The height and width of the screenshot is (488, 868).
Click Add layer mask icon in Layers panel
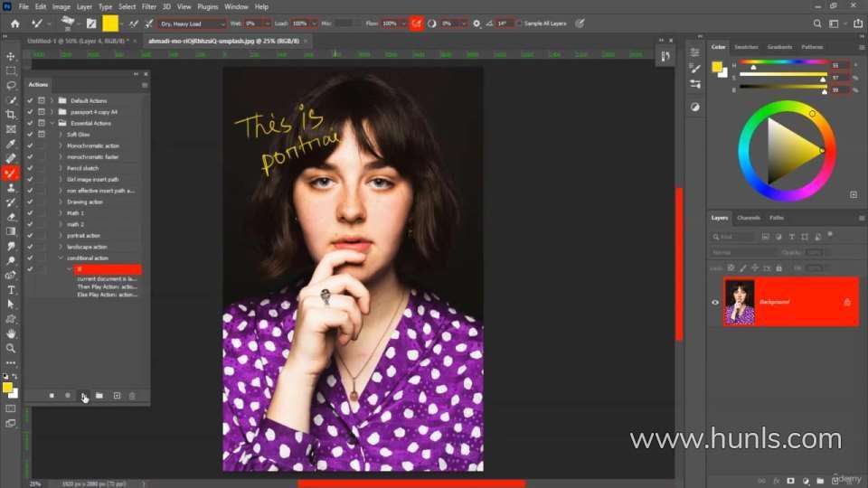point(790,481)
